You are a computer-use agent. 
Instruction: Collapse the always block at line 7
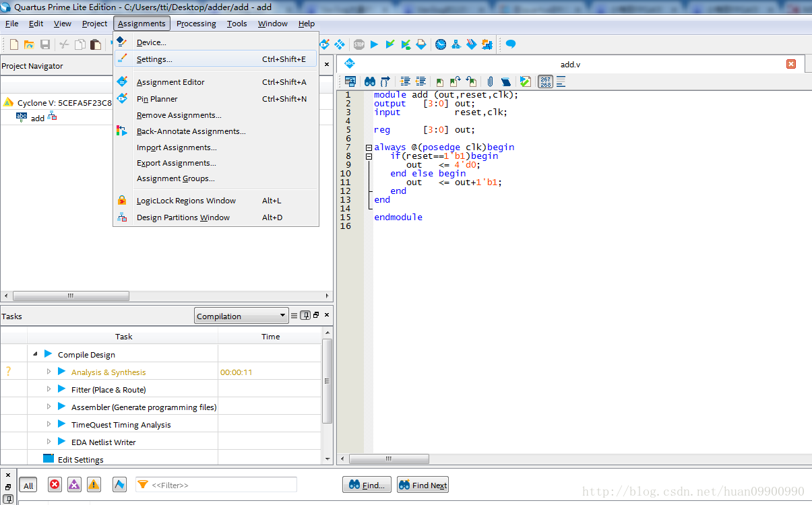369,147
